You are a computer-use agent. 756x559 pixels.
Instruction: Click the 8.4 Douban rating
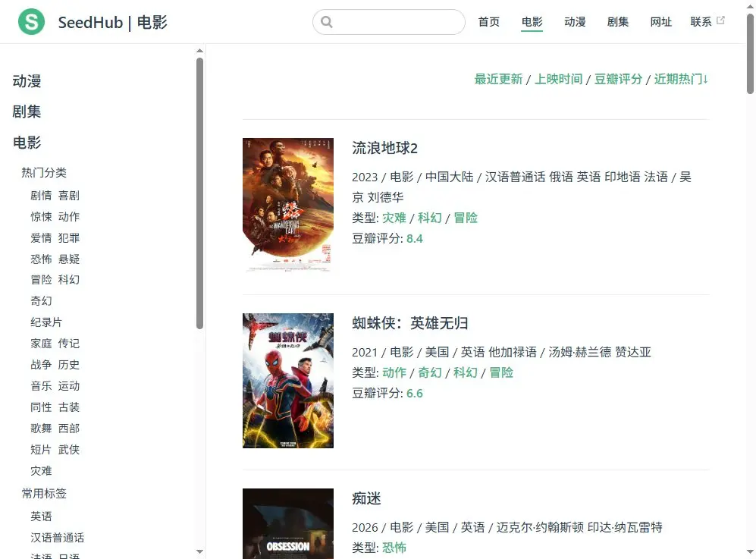pos(415,239)
